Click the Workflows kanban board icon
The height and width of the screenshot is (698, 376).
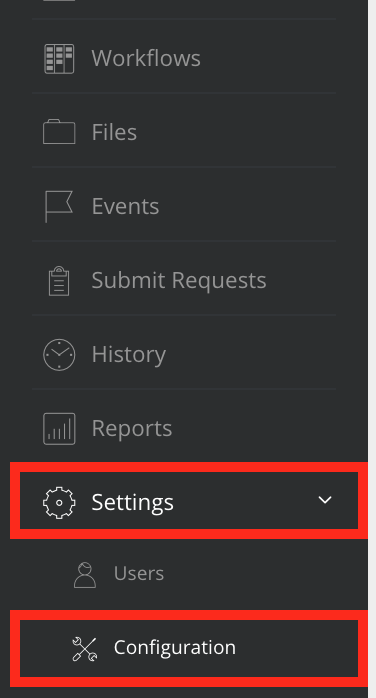click(x=59, y=58)
